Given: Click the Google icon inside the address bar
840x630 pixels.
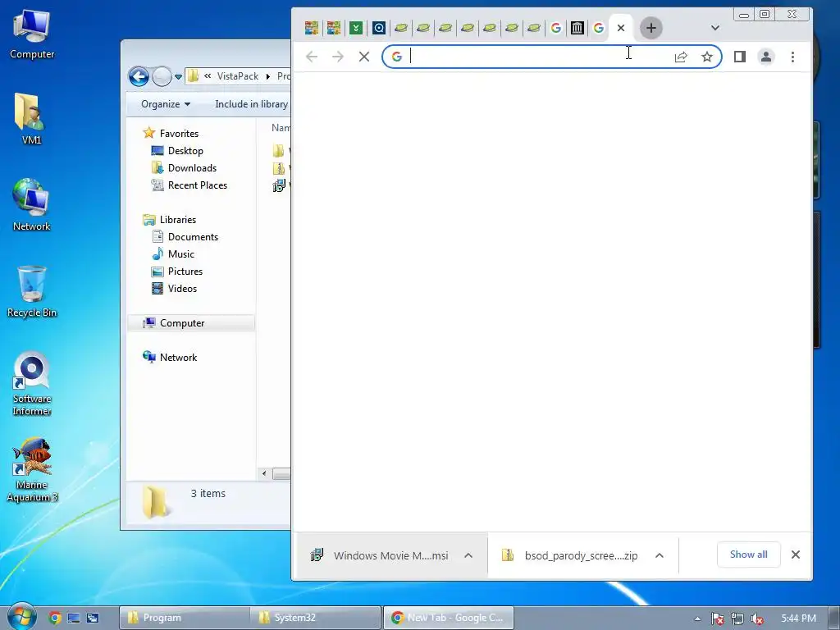Looking at the screenshot, I should (x=396, y=57).
